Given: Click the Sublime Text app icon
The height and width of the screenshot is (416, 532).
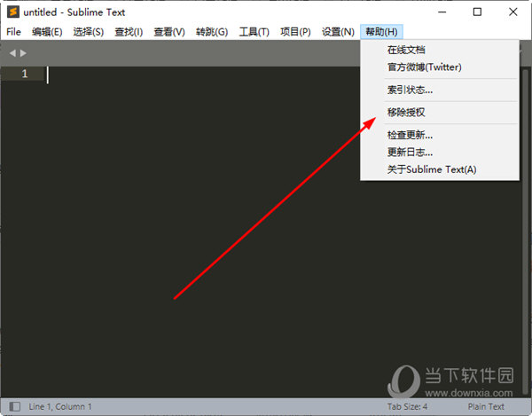Looking at the screenshot, I should click(x=13, y=12).
